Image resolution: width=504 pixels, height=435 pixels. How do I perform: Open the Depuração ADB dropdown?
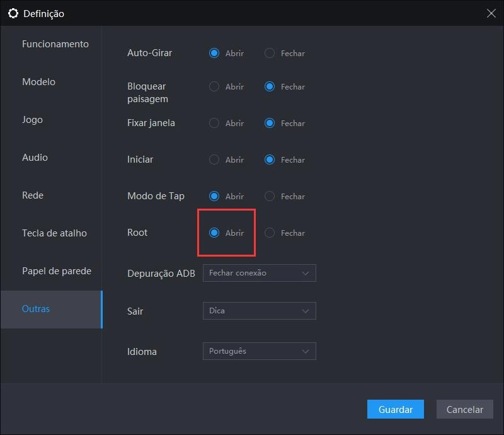coord(260,273)
